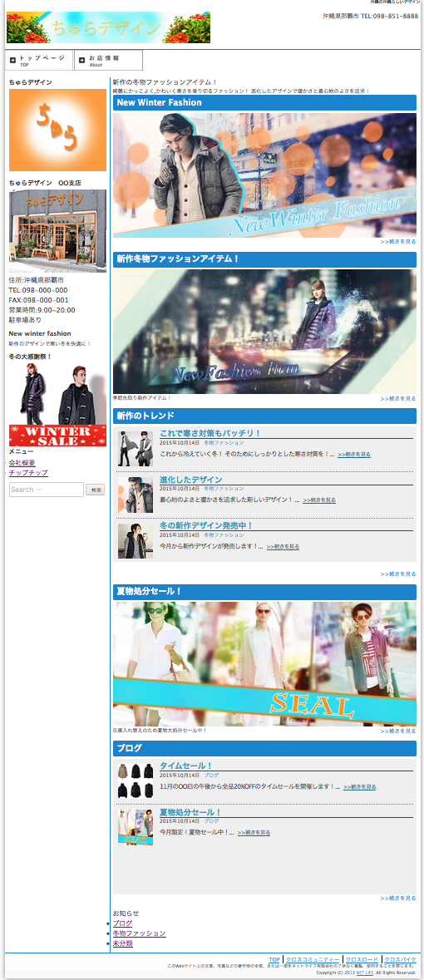
Task: Click the Winter Sale banner image
Action: coord(57,404)
